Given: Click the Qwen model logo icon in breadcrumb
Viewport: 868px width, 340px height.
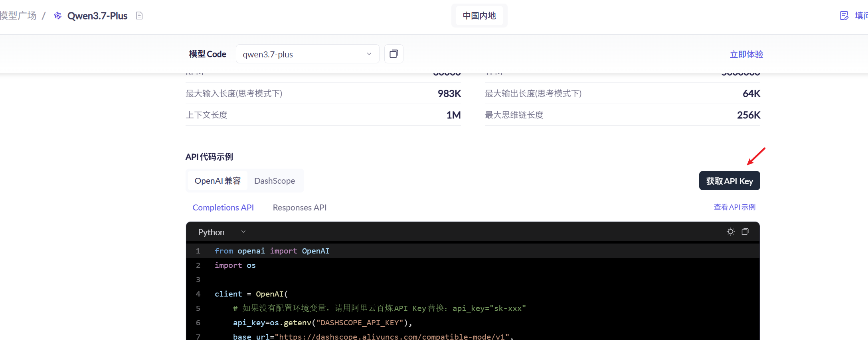Looking at the screenshot, I should coord(58,16).
